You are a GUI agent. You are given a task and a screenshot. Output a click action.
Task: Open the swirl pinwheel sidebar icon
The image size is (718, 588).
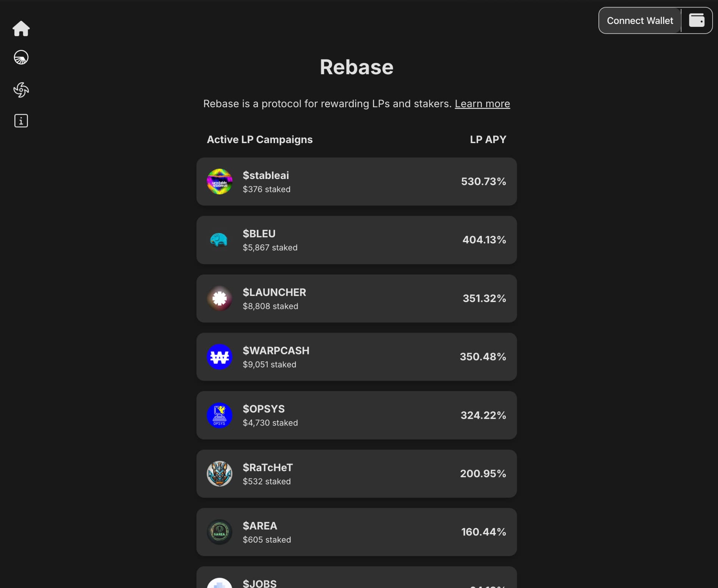tap(21, 90)
